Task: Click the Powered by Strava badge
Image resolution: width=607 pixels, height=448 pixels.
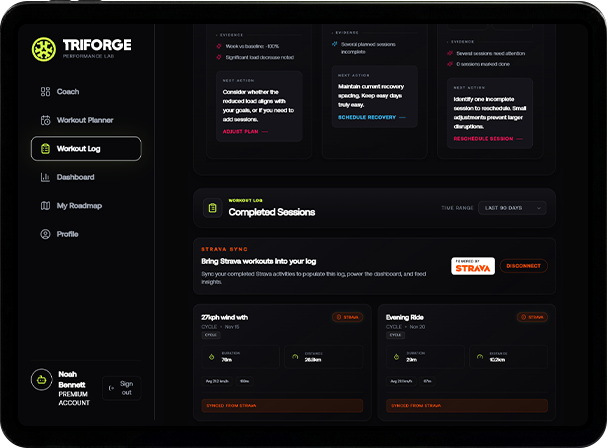Action: [x=473, y=267]
